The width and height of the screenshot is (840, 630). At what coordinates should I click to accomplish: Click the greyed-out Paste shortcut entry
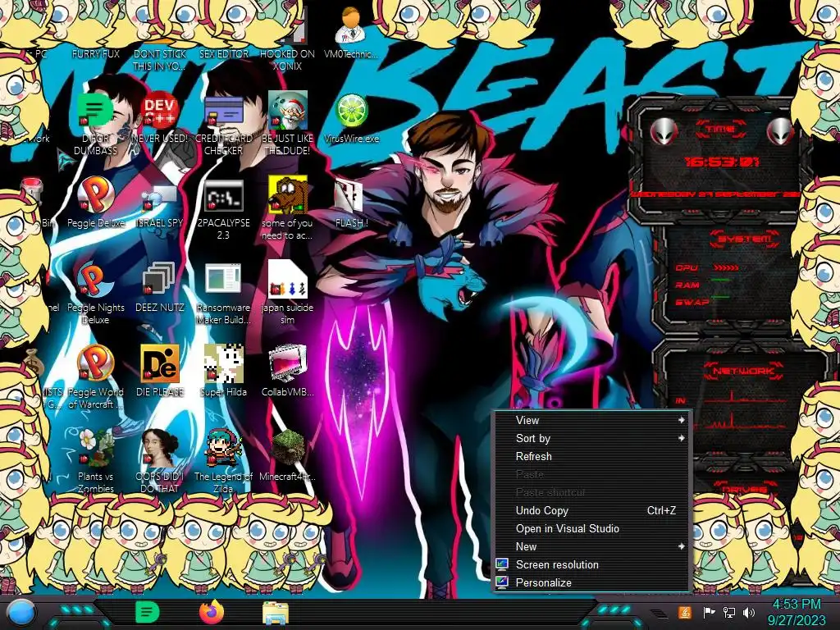coord(591,492)
